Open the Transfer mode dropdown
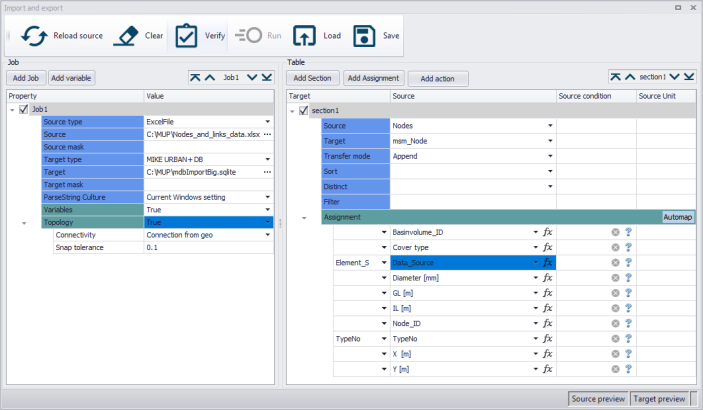This screenshot has width=703, height=410. 550,156
